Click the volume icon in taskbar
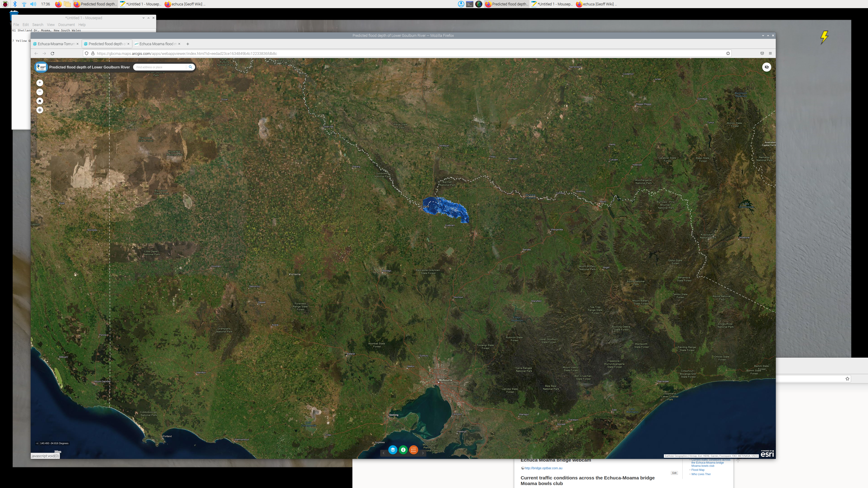This screenshot has width=868, height=488. pos(33,4)
